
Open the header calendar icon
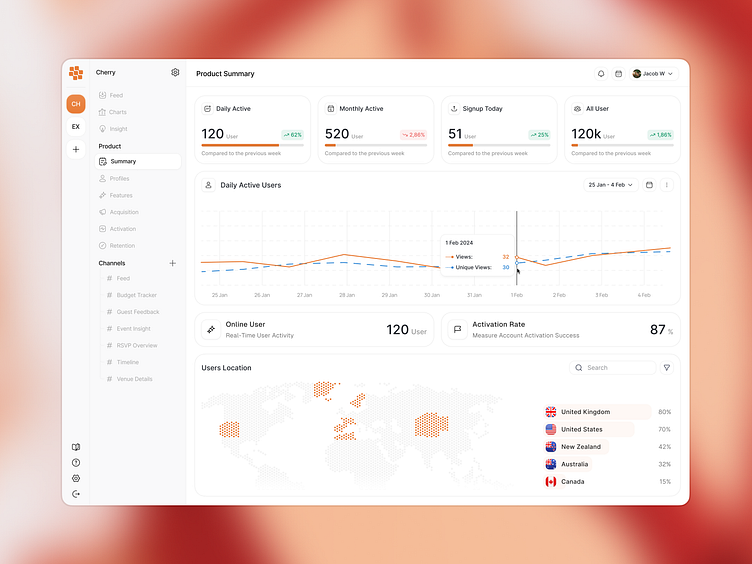619,74
